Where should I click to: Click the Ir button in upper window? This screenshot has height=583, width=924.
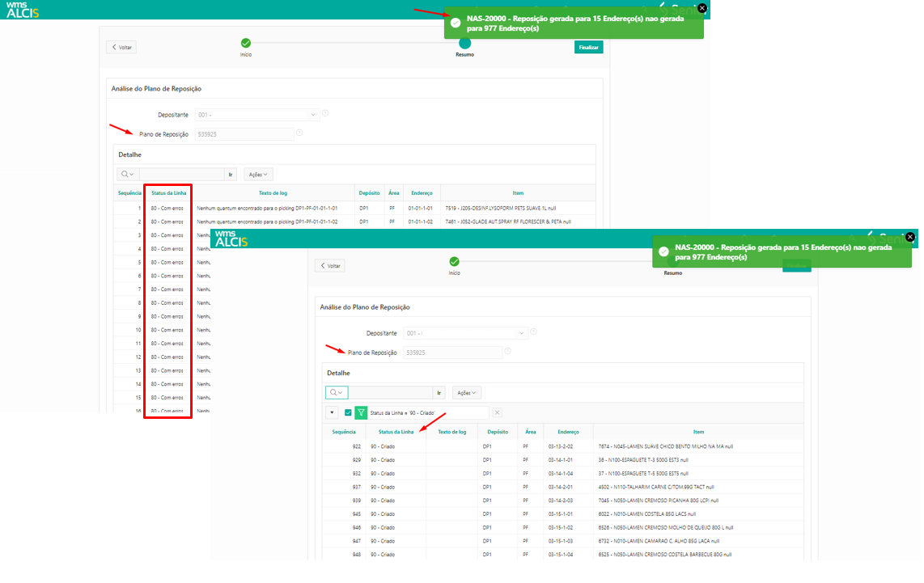pos(231,175)
